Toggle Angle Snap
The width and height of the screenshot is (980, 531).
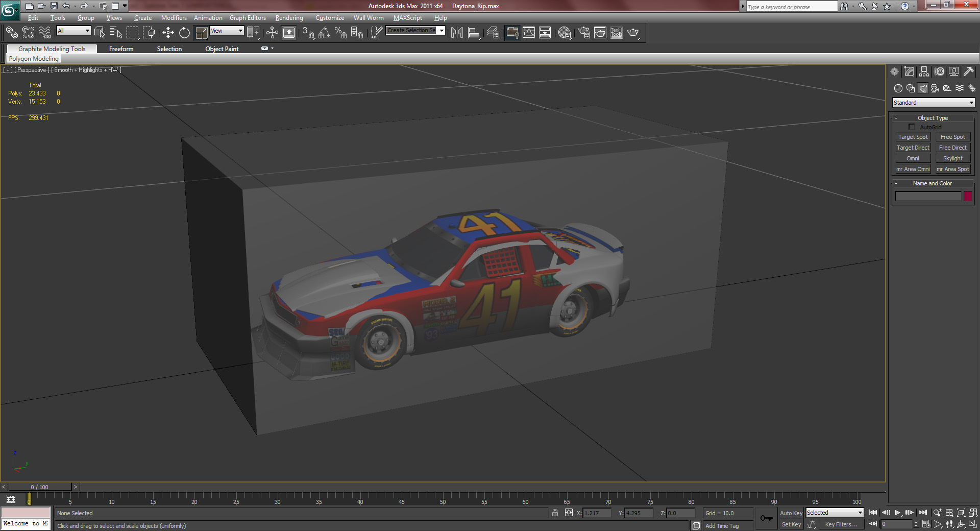[x=324, y=33]
